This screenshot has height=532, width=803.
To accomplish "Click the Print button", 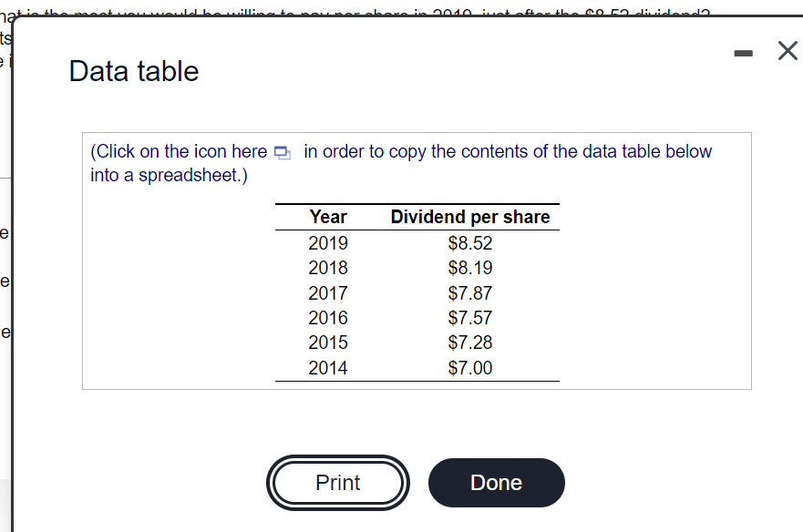I will [x=338, y=483].
